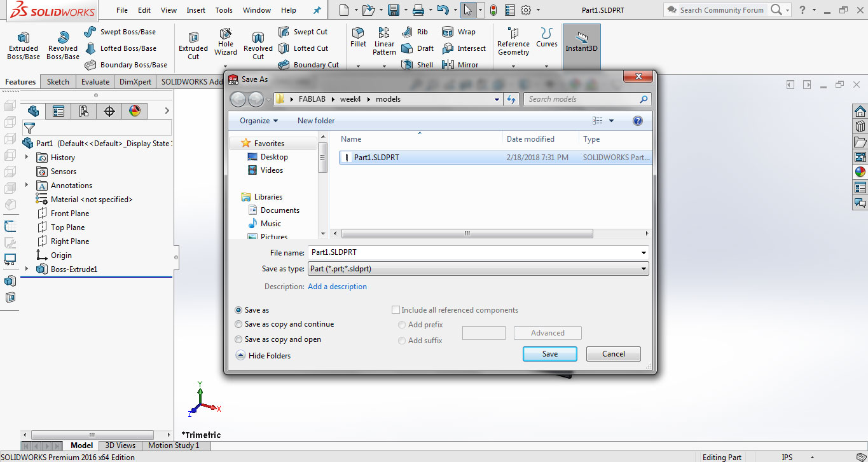
Task: Select 'Save as copy and open' option
Action: point(238,339)
